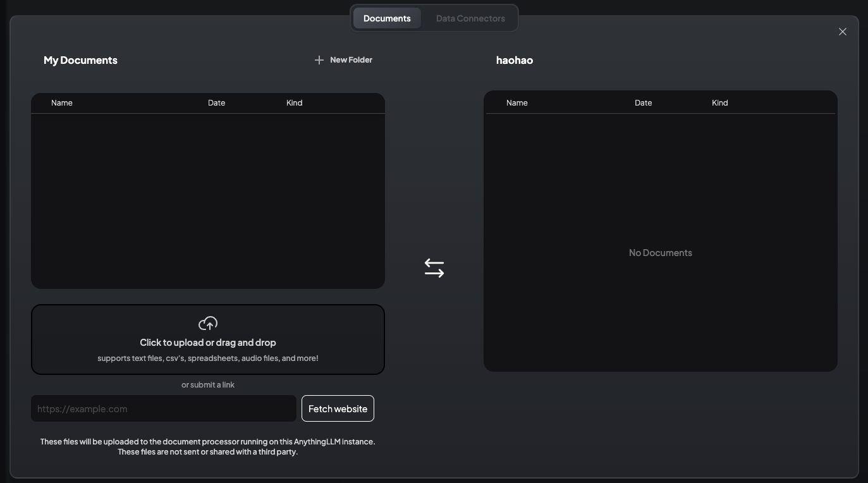The height and width of the screenshot is (483, 868).
Task: Click the Kind column in My Documents
Action: [294, 102]
